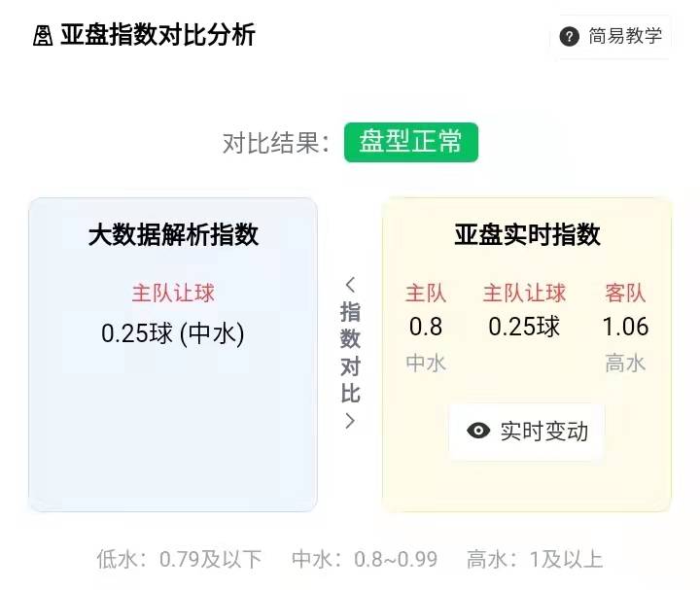This screenshot has height=590, width=700.
Task: Click the 高水：1及以上 legend text
Action: (x=535, y=559)
